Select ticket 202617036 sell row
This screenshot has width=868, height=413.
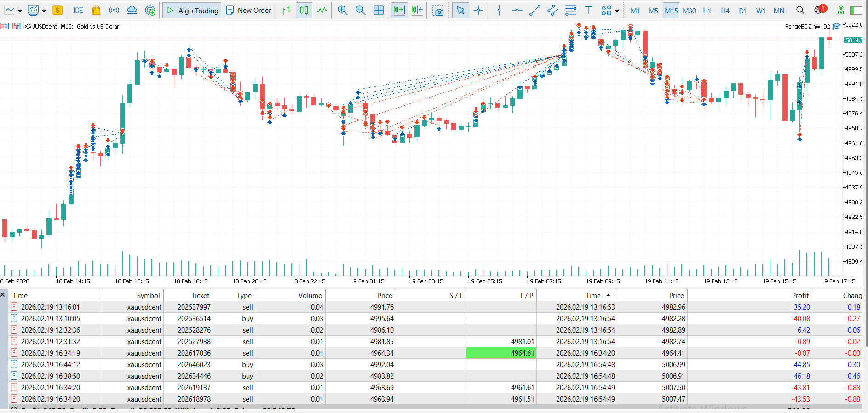click(435, 353)
